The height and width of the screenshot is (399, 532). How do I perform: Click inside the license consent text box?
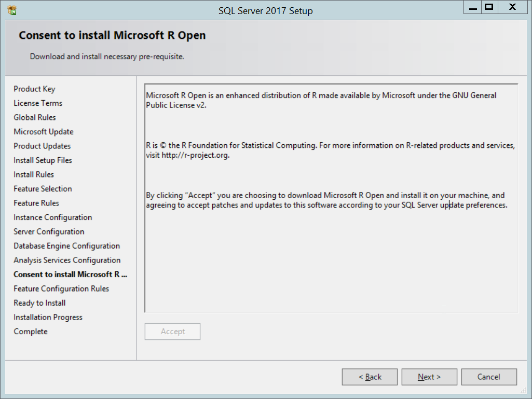(x=331, y=259)
